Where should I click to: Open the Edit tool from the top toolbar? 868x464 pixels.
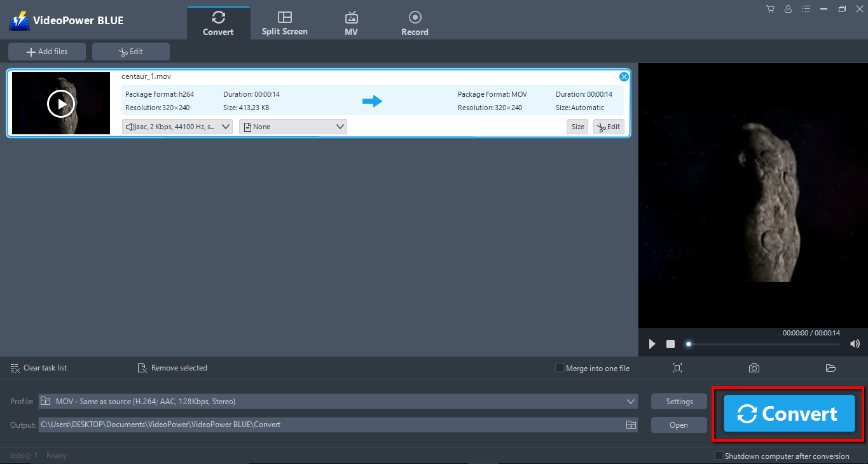coord(131,52)
